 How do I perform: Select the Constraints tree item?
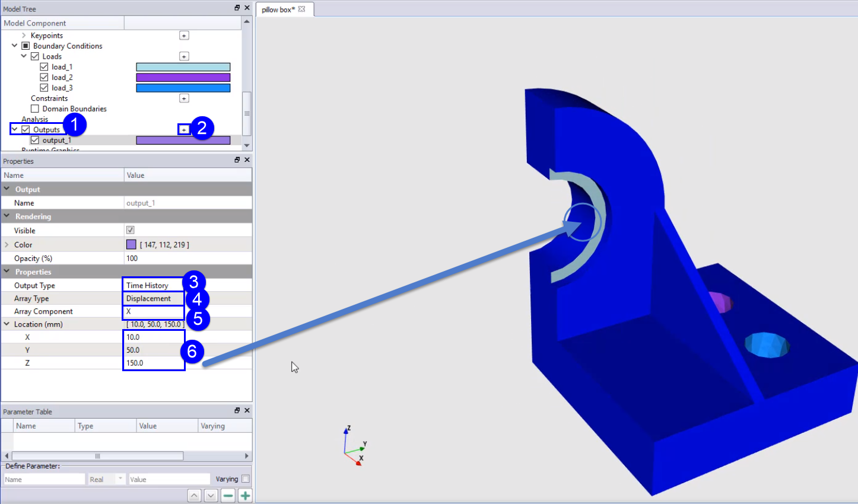point(49,98)
